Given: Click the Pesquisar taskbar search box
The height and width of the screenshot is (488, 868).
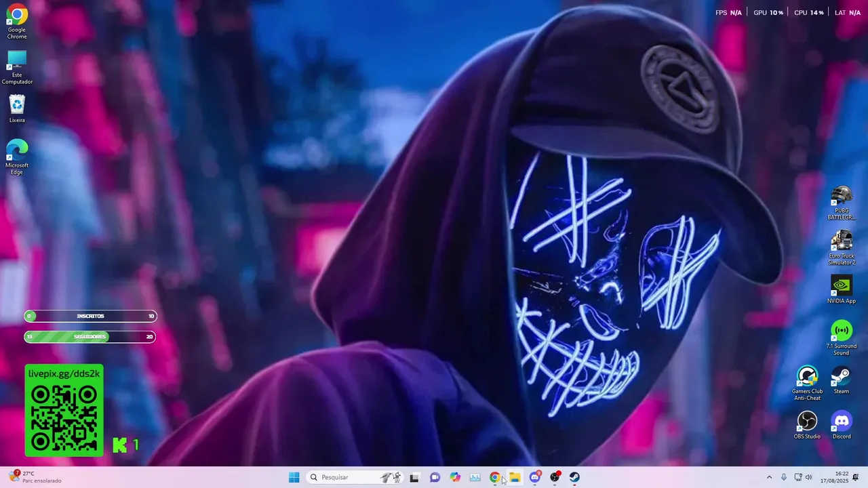Looking at the screenshot, I should [355, 477].
